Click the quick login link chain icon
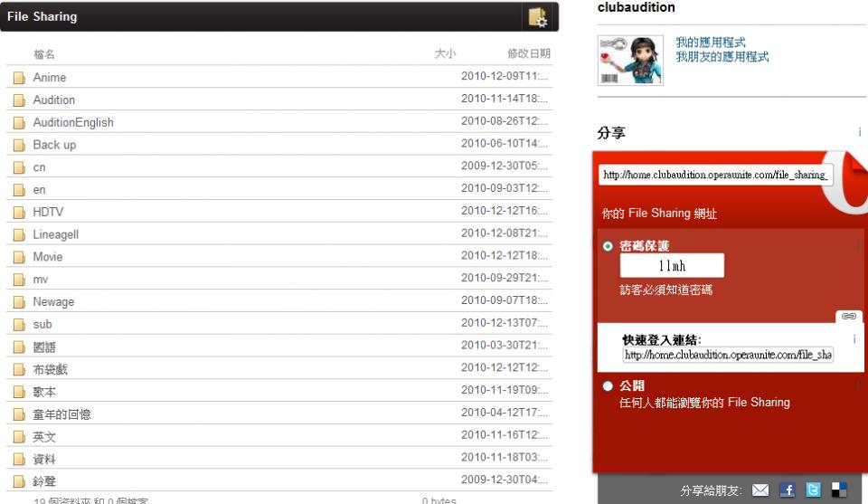 (x=849, y=316)
